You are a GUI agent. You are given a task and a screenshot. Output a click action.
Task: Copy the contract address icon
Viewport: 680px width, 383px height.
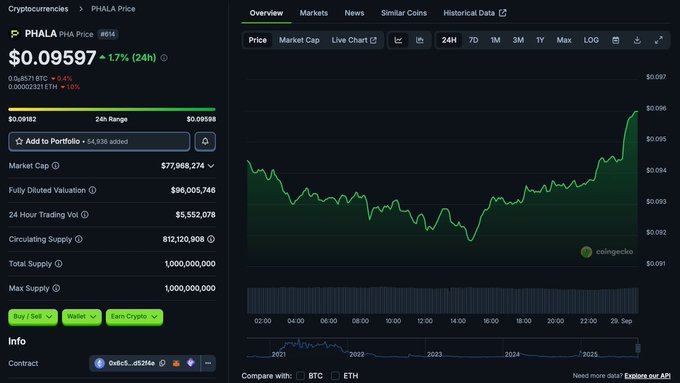162,363
